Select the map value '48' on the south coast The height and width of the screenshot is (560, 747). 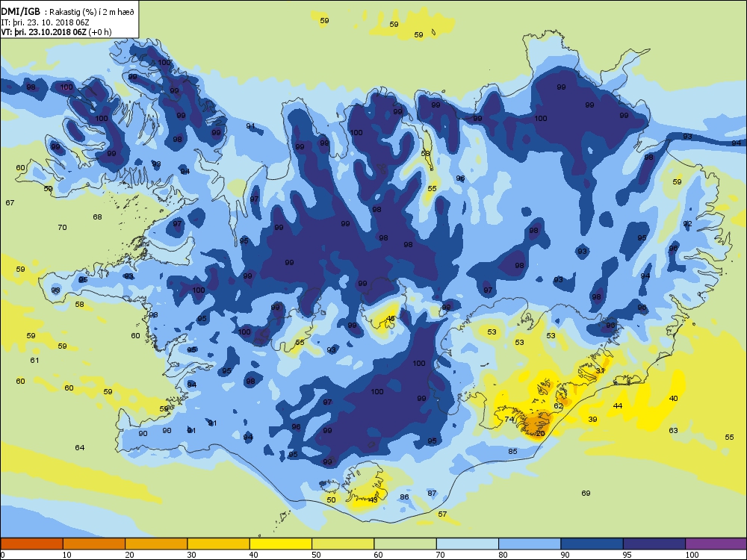(x=373, y=500)
